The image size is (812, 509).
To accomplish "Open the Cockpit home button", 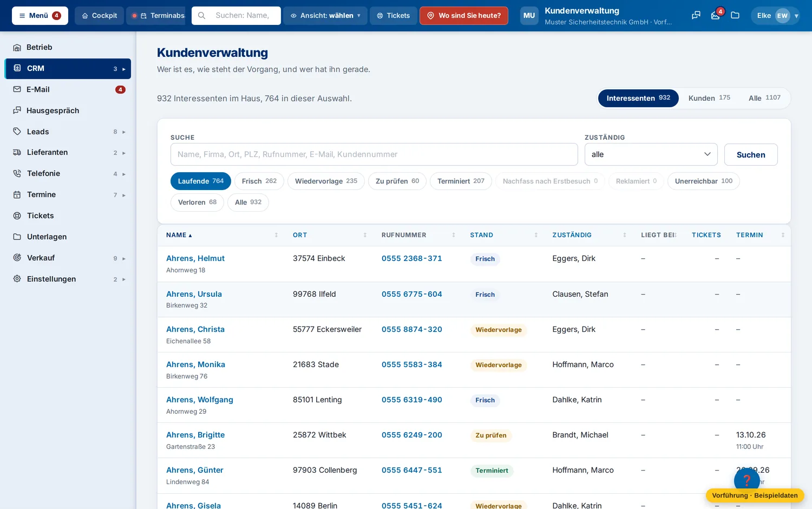I will click(x=100, y=16).
